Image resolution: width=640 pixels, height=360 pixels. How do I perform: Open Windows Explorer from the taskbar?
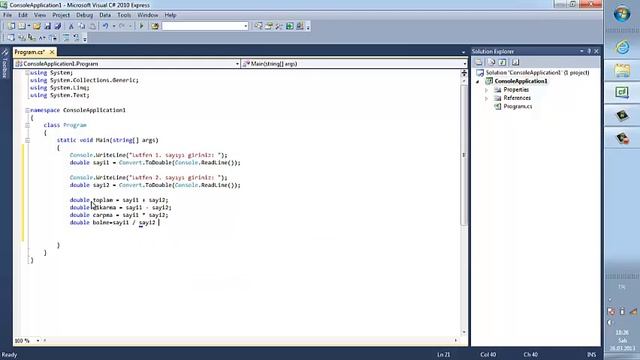click(x=622, y=70)
